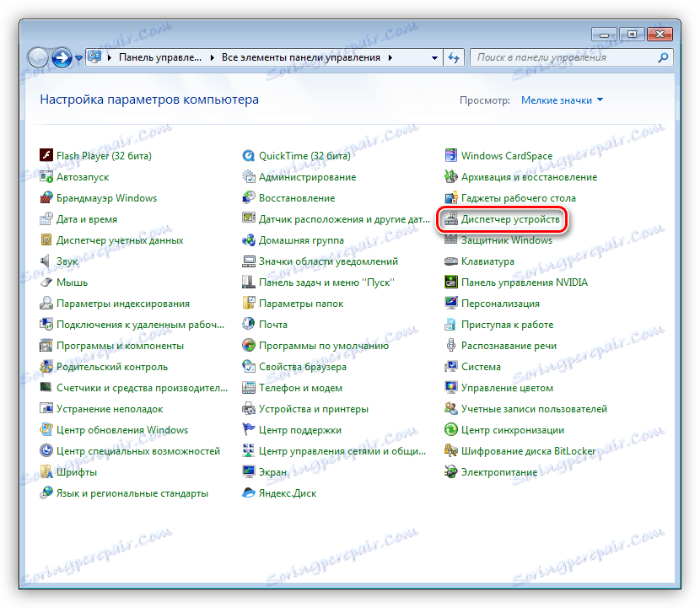Open Счетчики и средства производител... link
This screenshot has height=608, width=700.
(142, 388)
